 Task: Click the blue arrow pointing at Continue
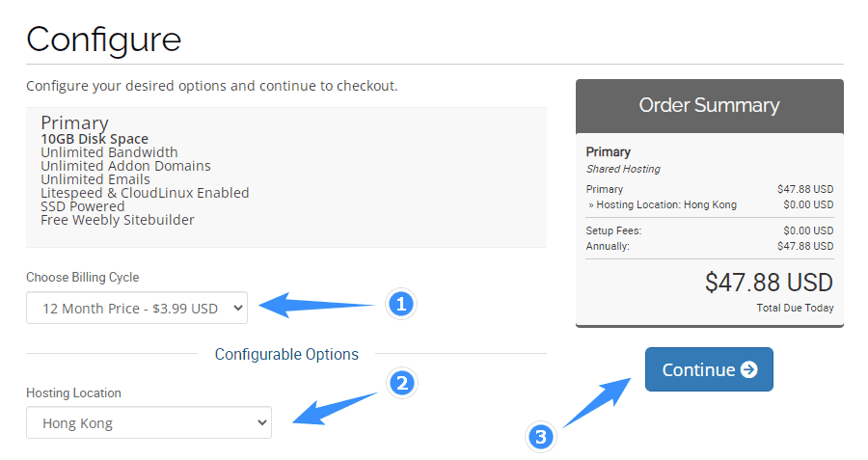(x=597, y=402)
